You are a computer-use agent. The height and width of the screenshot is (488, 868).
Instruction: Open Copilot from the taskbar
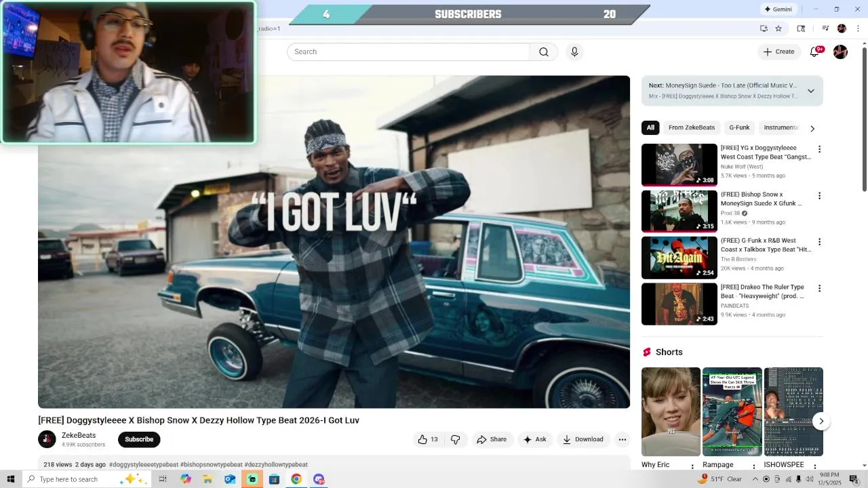(185, 479)
